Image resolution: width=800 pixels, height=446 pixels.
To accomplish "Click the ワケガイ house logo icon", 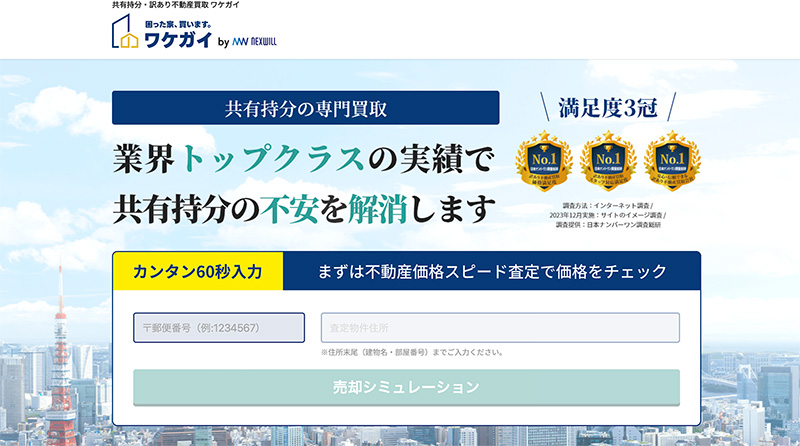I will point(125,32).
